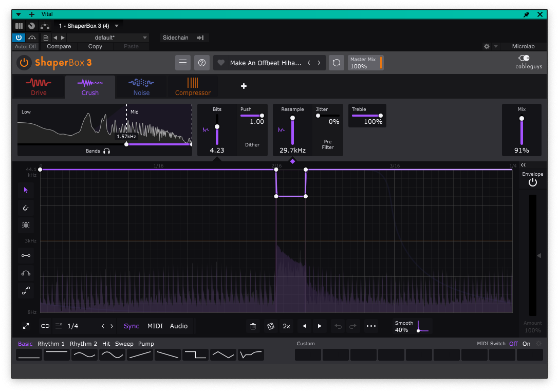559x392 pixels.
Task: Select the pen draw tool
Action: [26, 208]
